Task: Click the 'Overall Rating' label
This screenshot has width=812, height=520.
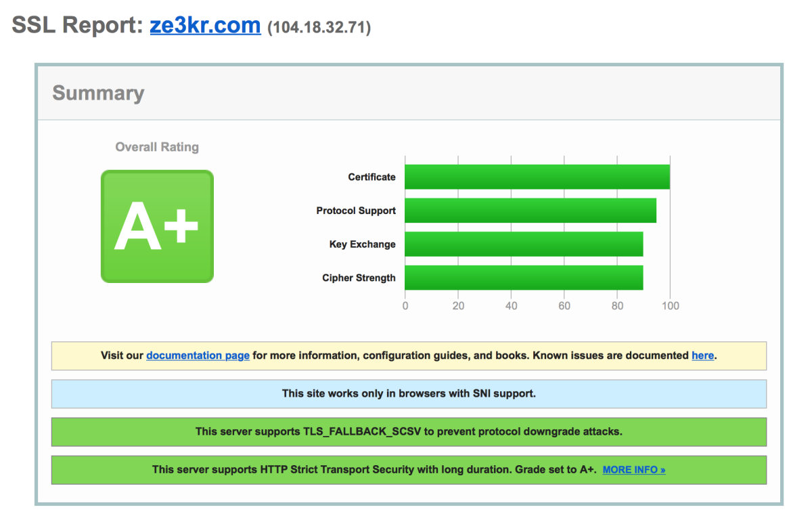Action: click(x=157, y=147)
